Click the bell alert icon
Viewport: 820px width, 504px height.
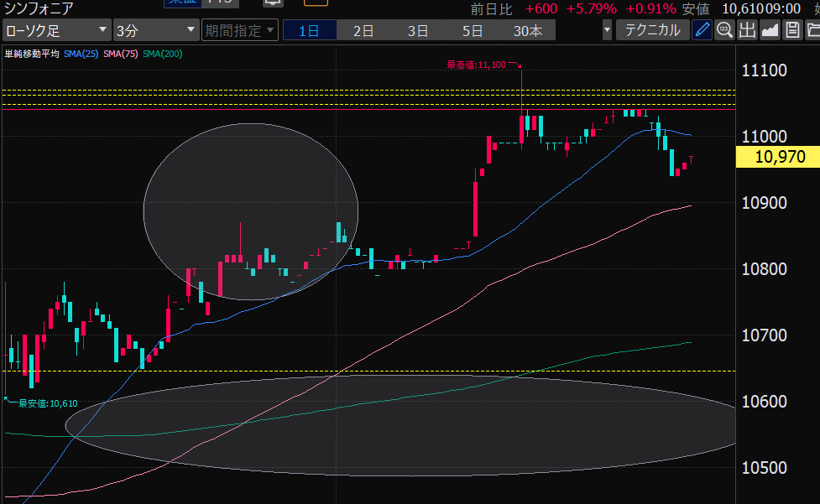pyautogui.click(x=273, y=3)
